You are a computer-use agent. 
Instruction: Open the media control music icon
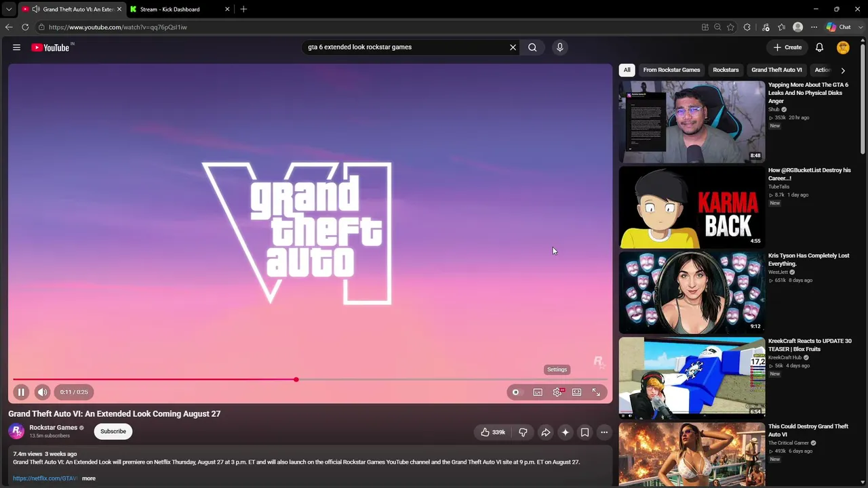pyautogui.click(x=766, y=27)
